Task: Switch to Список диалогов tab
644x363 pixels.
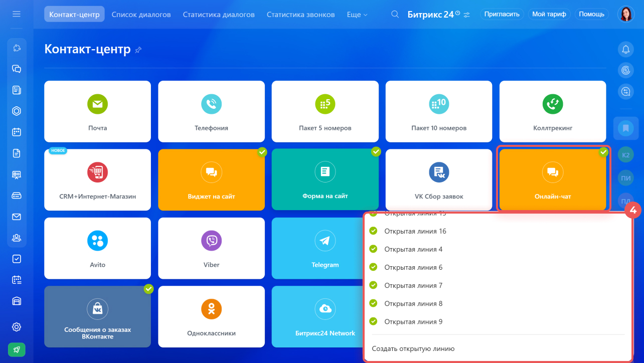Action: (141, 15)
